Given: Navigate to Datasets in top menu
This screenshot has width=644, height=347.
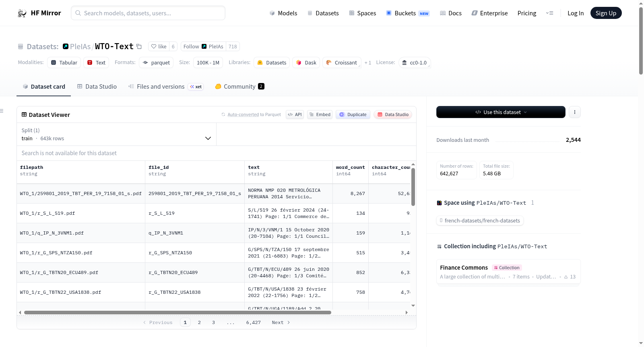Looking at the screenshot, I should click(323, 13).
